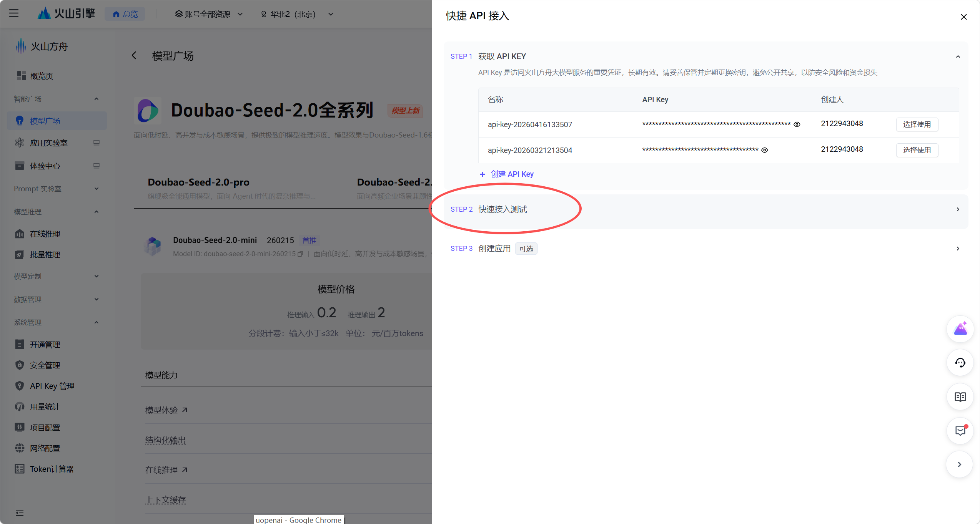Click the 首推 tag
This screenshot has width=980, height=524.
[309, 240]
